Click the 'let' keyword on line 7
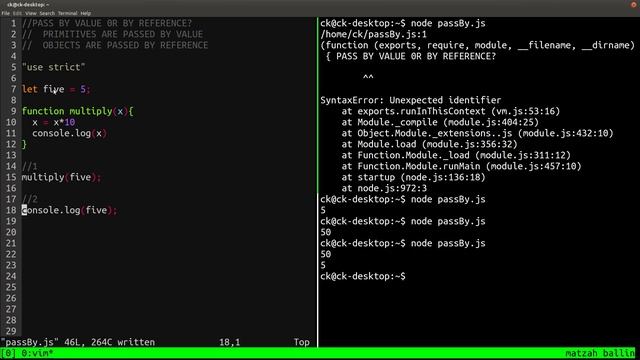Viewport: 640px width, 360px height. pos(29,89)
